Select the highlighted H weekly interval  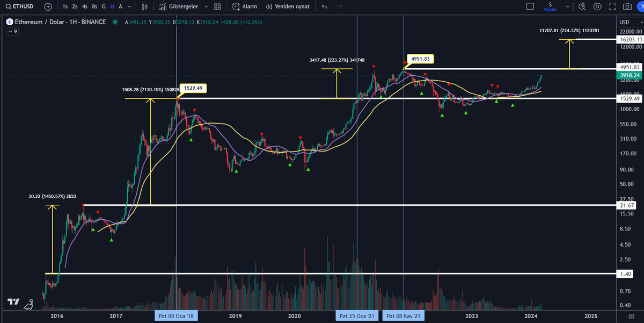click(112, 6)
